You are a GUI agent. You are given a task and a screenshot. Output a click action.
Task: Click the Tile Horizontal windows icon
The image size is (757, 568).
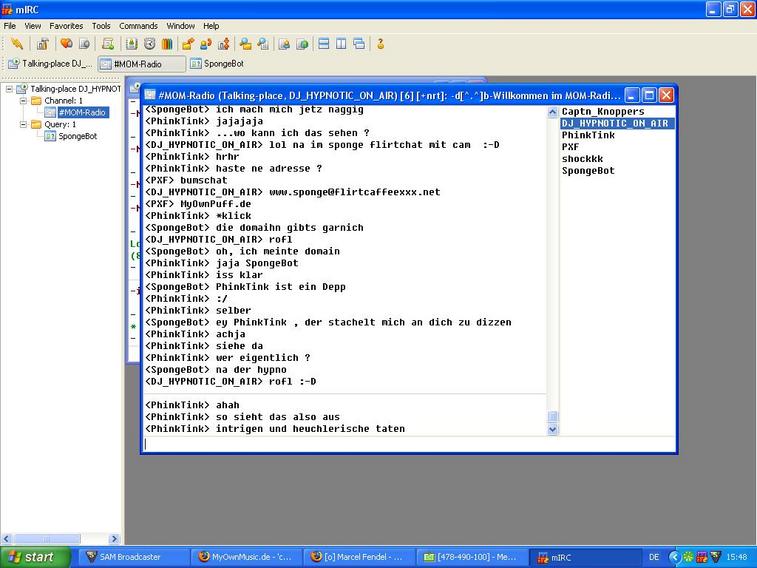pyautogui.click(x=323, y=44)
